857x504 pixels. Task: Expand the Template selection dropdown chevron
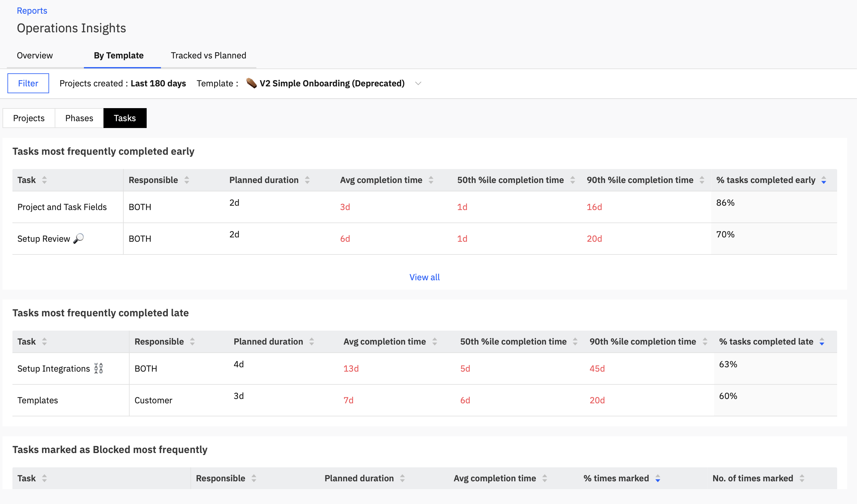point(418,83)
